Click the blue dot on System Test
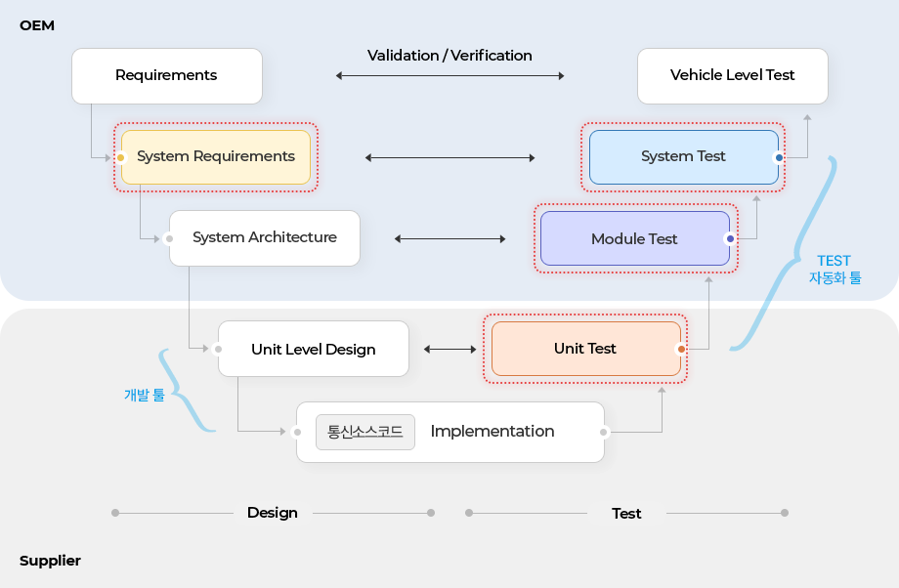Viewport: 899px width, 588px height. [779, 157]
